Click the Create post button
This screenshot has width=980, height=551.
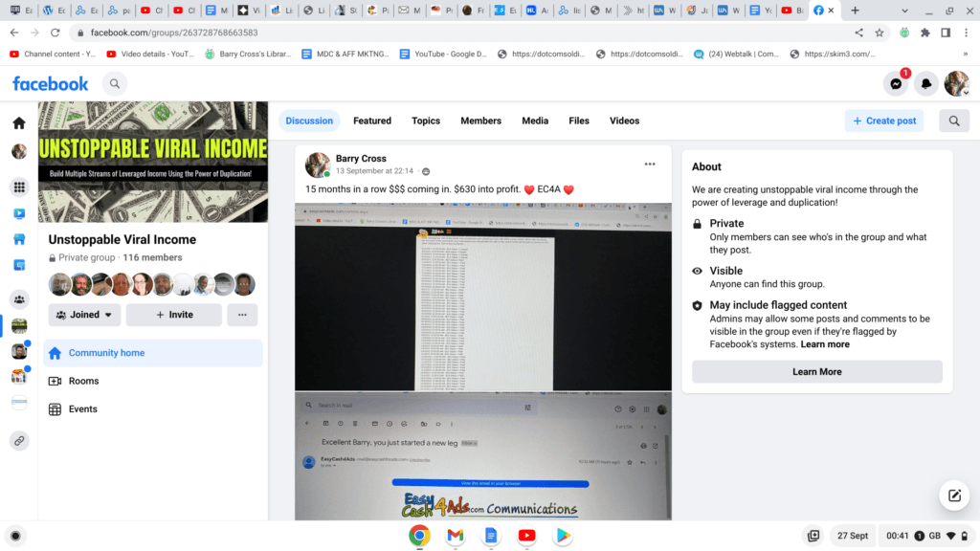coord(884,121)
